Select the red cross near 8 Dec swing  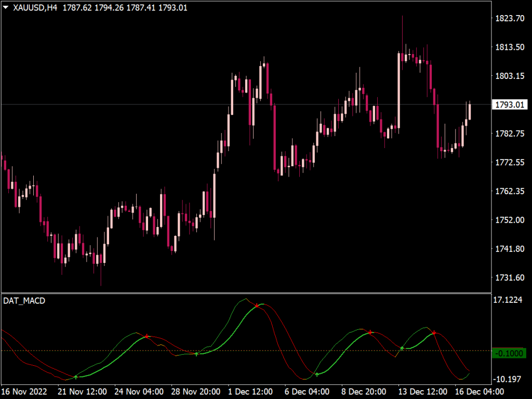click(370, 333)
